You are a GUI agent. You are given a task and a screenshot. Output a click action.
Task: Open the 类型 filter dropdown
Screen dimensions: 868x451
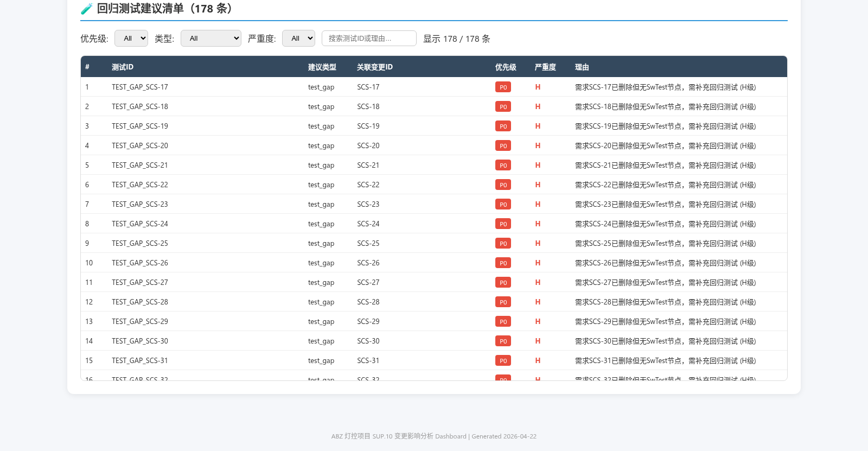[x=210, y=38]
